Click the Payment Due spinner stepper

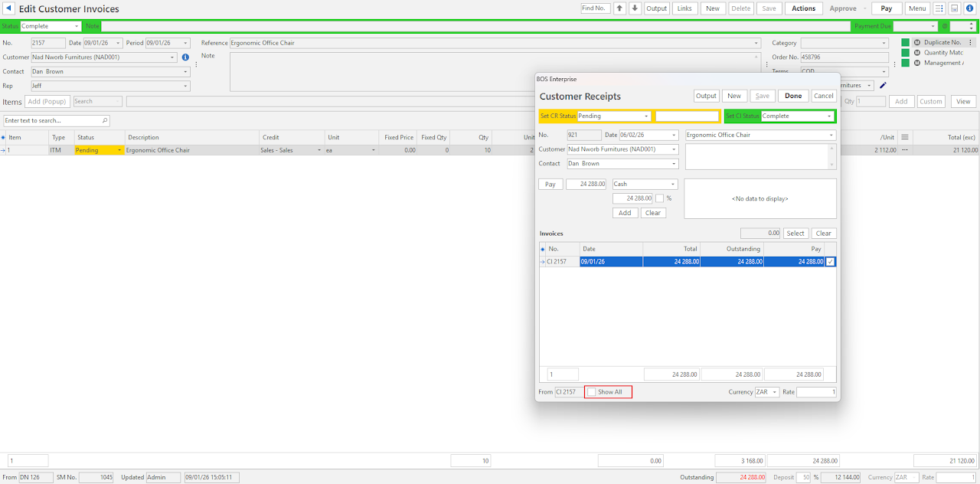(972, 27)
